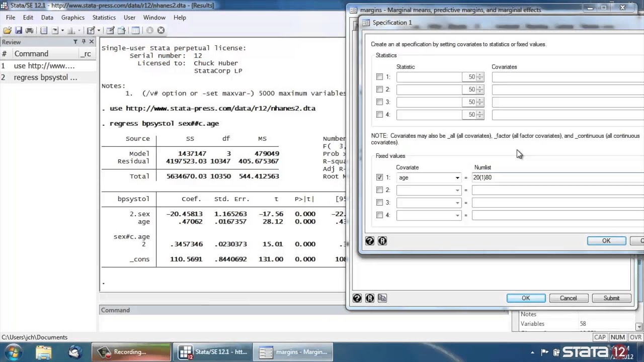Enable Statistics row 2 checkbox

pyautogui.click(x=380, y=89)
